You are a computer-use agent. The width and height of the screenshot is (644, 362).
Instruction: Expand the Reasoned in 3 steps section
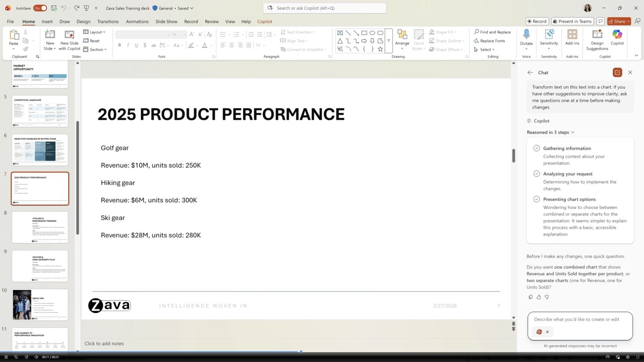[x=550, y=133]
